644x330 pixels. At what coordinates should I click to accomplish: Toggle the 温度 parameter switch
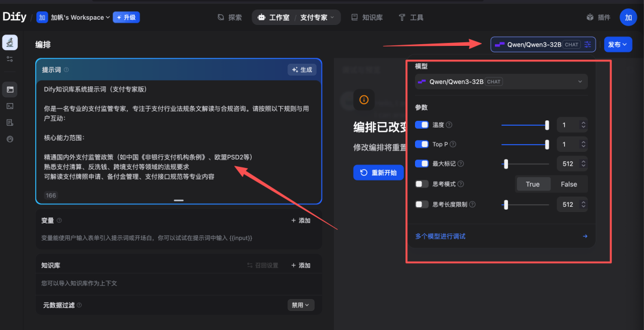click(x=422, y=124)
